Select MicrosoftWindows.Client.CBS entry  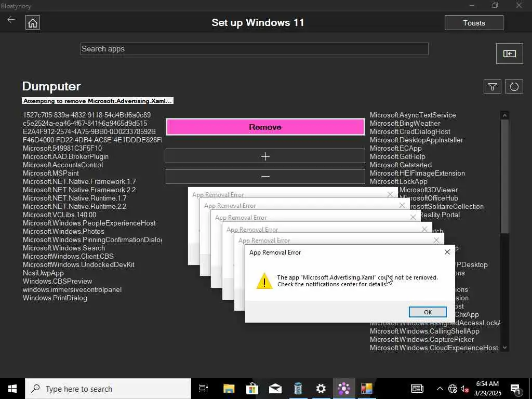tap(68, 257)
